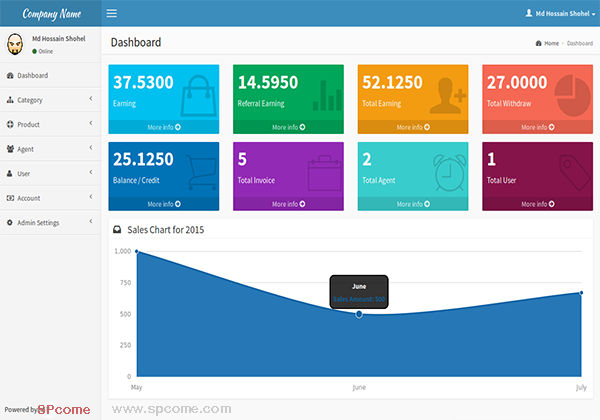The width and height of the screenshot is (600, 420).
Task: Click the Home breadcrumb link
Action: click(x=551, y=43)
